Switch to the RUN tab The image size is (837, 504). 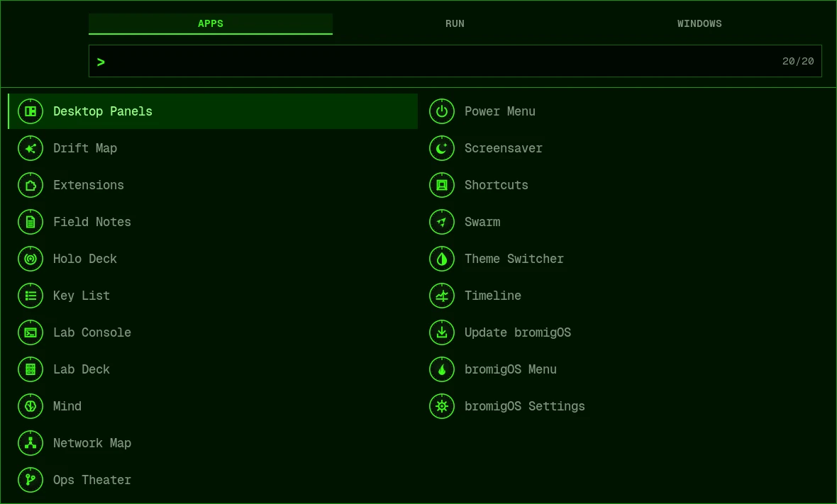(x=455, y=23)
